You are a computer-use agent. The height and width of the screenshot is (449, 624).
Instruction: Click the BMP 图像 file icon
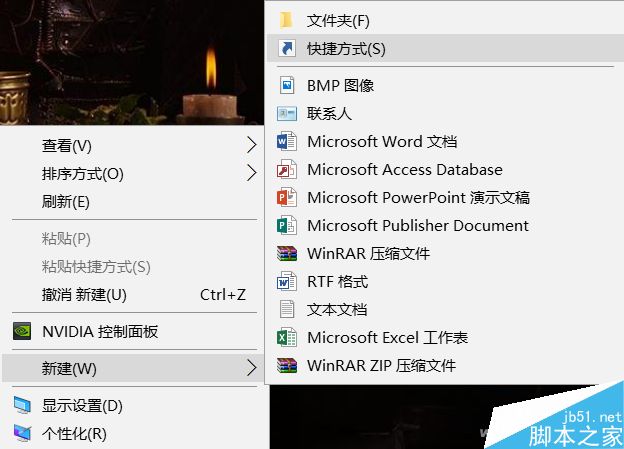(287, 85)
